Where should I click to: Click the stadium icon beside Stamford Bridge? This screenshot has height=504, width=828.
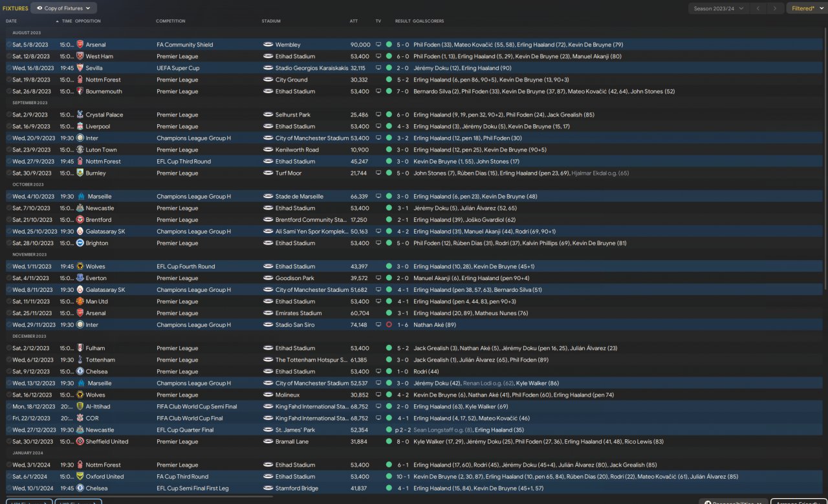(268, 487)
